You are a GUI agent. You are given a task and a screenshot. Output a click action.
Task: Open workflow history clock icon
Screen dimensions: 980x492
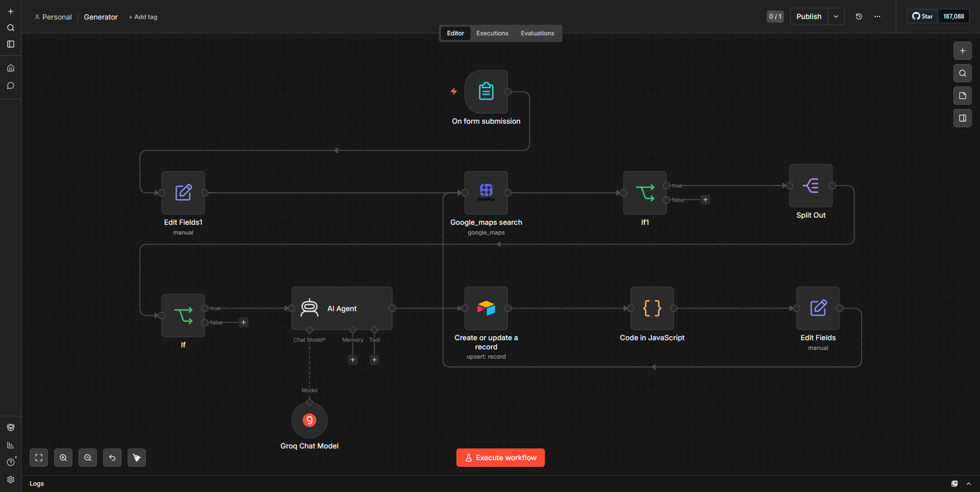click(x=859, y=17)
